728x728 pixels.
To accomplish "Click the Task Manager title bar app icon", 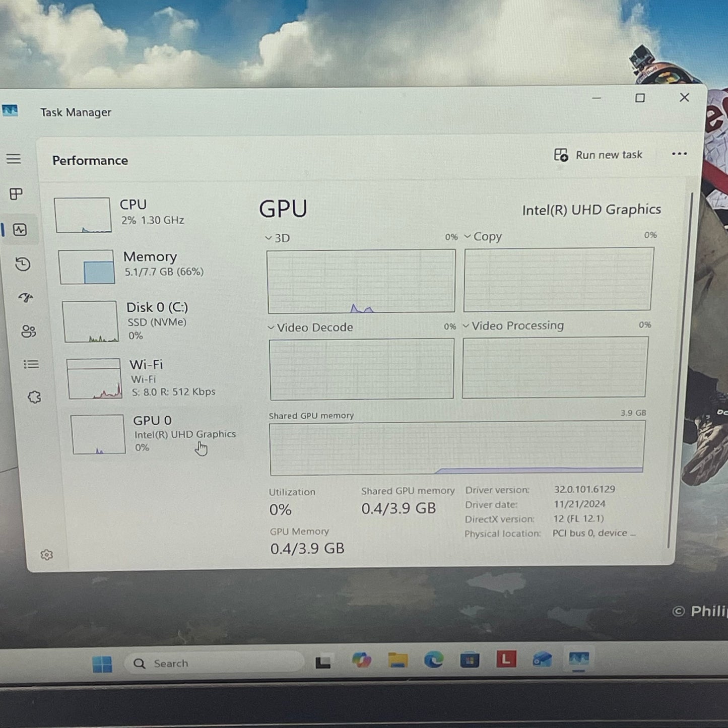I will click(x=10, y=110).
